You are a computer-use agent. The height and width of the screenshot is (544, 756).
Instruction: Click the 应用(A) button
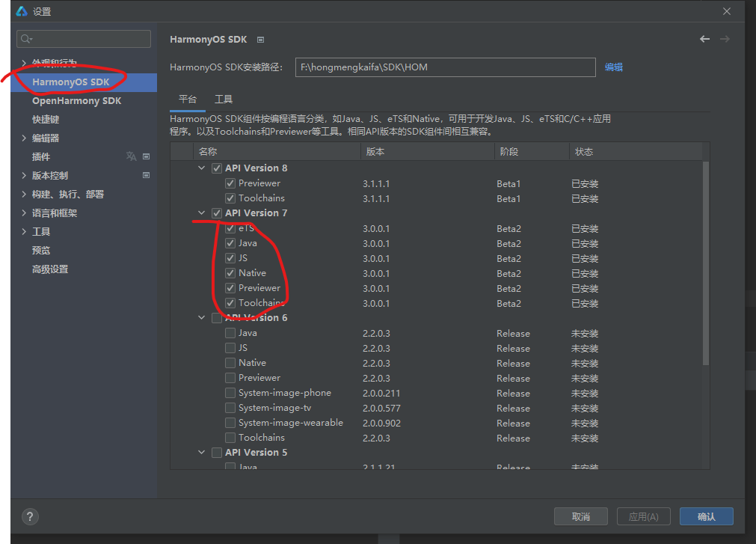point(643,516)
